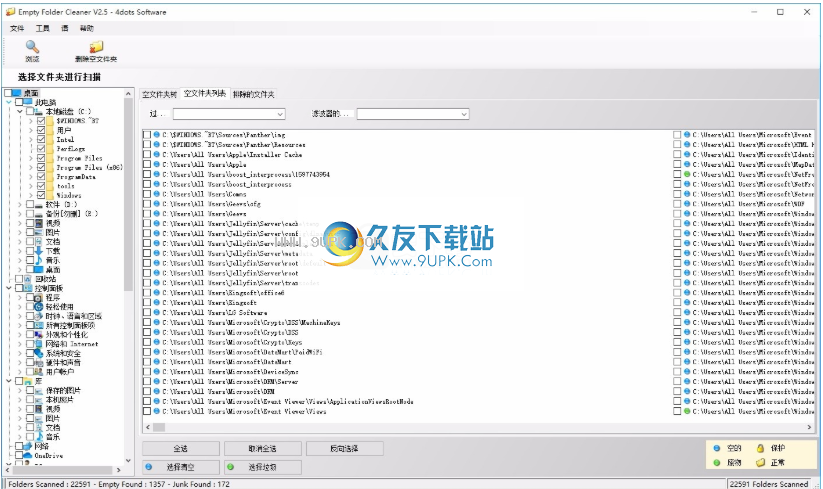The height and width of the screenshot is (489, 823).
Task: Click the Delete Empty Folders toolbar icon
Action: [96, 47]
